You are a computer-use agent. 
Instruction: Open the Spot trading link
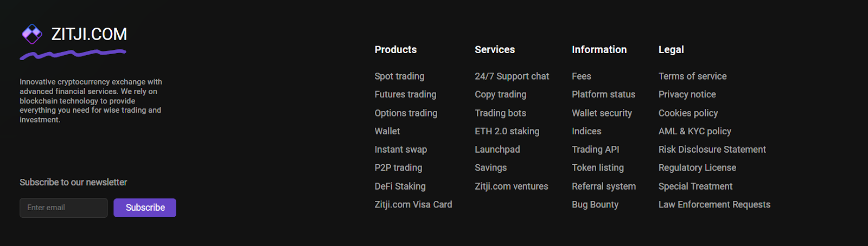399,76
